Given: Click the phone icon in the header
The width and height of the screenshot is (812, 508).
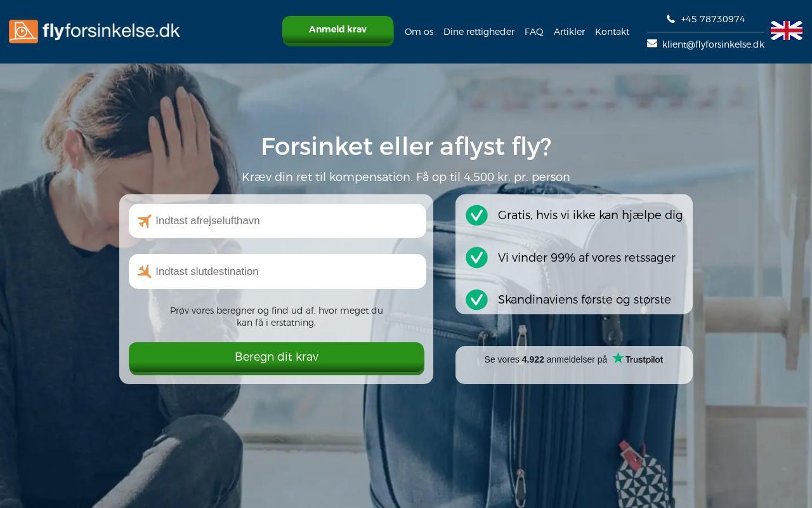Looking at the screenshot, I should point(671,19).
